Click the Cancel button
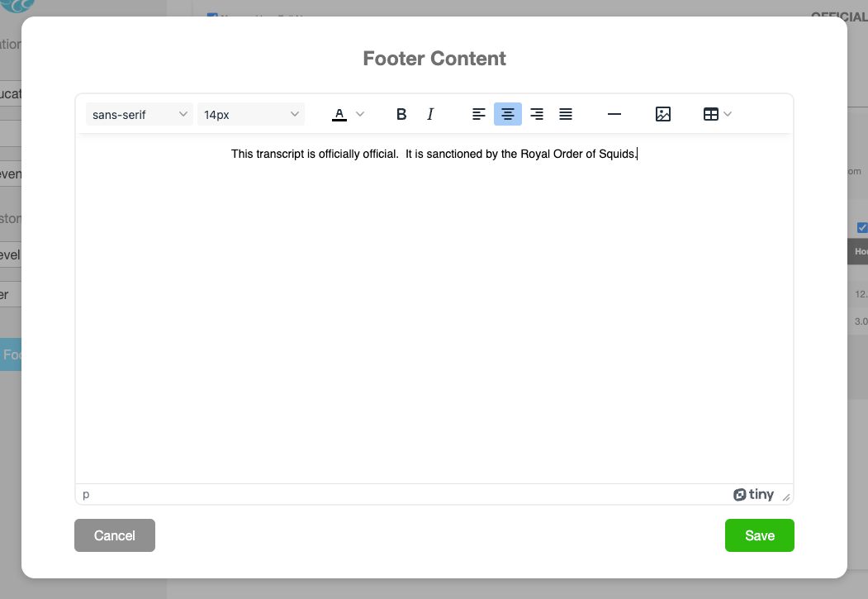Viewport: 868px width, 599px height. pyautogui.click(x=115, y=535)
